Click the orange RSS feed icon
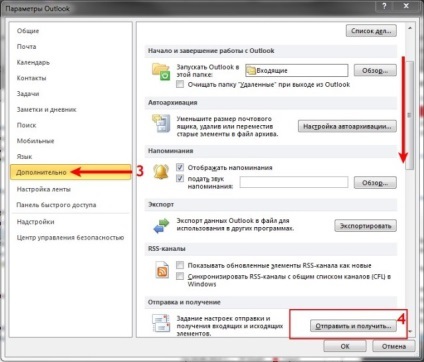The width and height of the screenshot is (424, 362). click(162, 270)
